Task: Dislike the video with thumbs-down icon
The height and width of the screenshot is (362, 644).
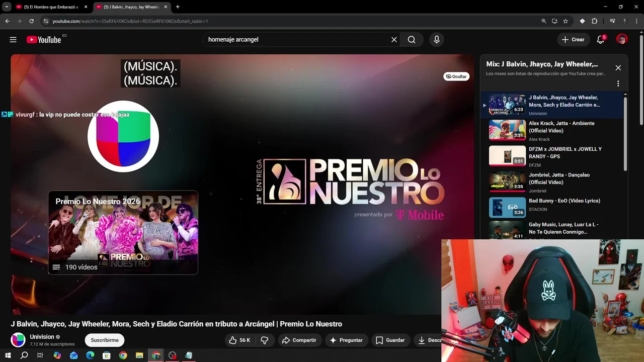Action: (x=264, y=340)
